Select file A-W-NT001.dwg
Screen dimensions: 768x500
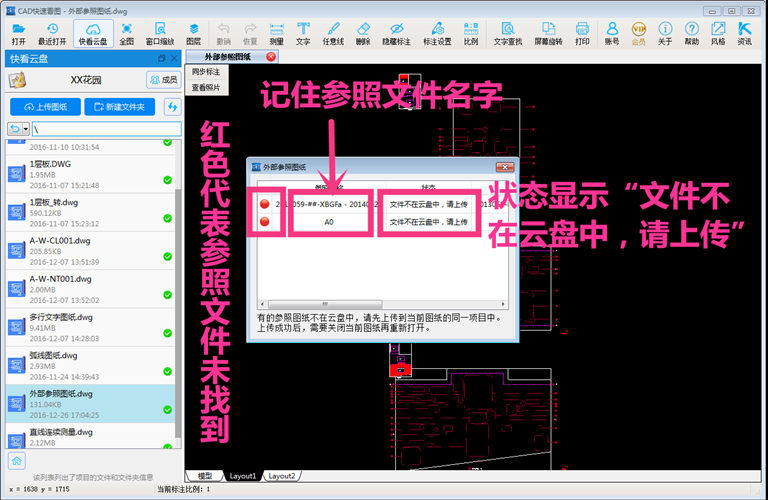(91, 288)
